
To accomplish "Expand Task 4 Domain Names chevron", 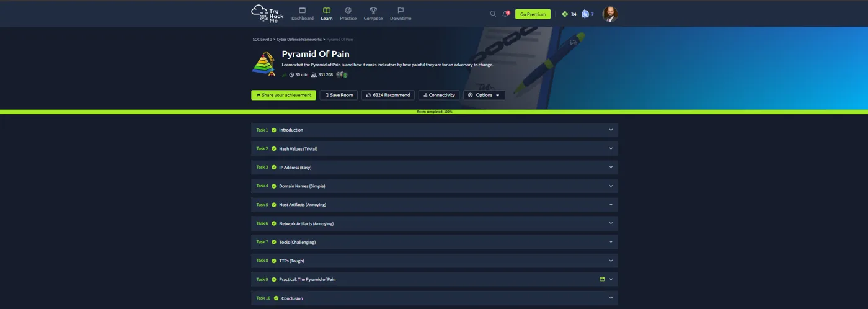I will pyautogui.click(x=611, y=186).
